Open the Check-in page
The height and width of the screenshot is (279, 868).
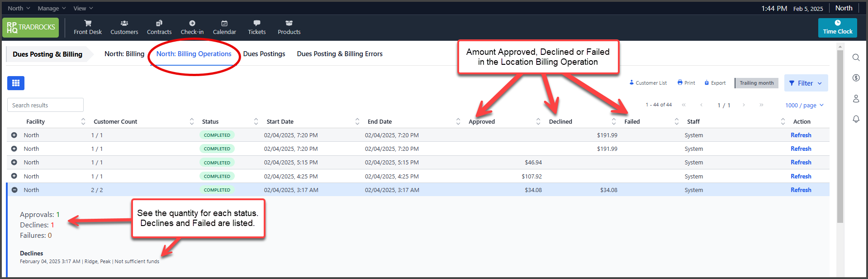point(192,27)
